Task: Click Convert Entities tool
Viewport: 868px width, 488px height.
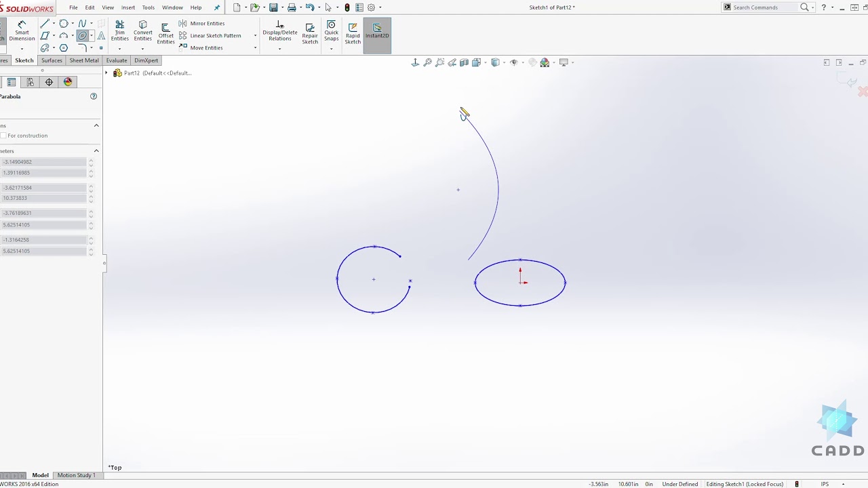Action: click(143, 31)
